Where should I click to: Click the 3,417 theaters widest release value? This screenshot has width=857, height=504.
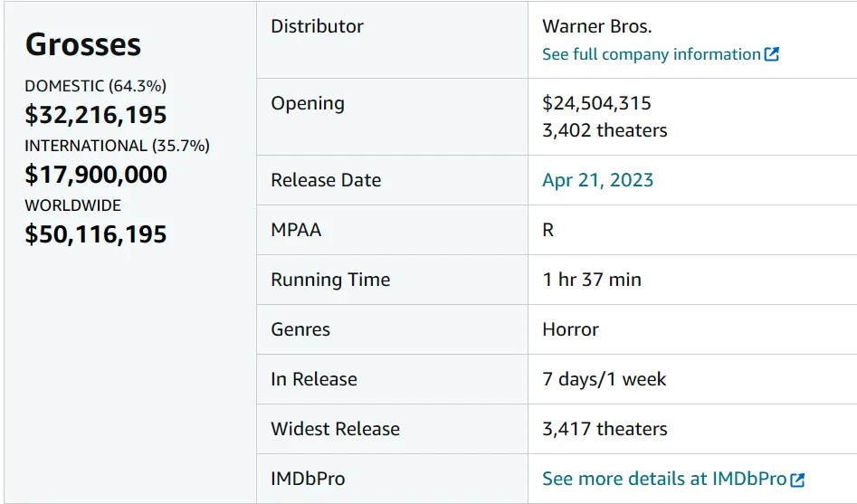coord(605,429)
